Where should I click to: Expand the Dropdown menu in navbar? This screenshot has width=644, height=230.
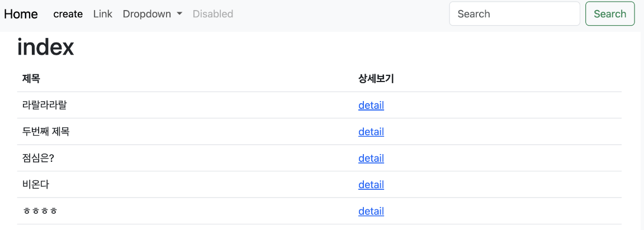coord(153,14)
